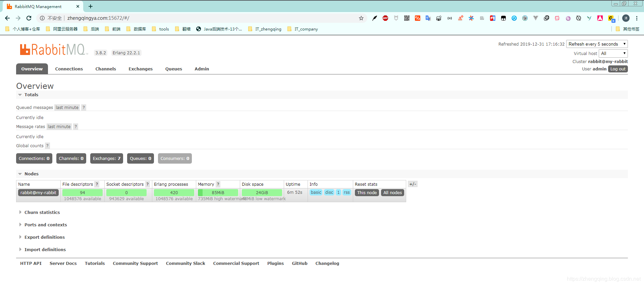Open the Refresh every 5 seconds dropdown
Screen dimensions: 644x285
(597, 44)
